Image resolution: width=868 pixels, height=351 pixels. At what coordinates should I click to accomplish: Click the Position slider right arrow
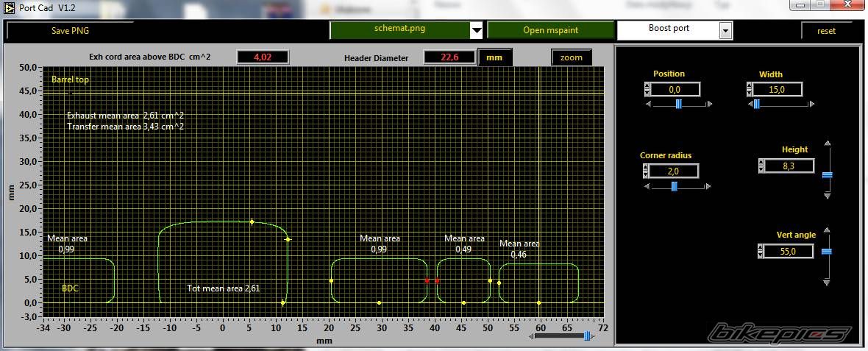coord(709,104)
